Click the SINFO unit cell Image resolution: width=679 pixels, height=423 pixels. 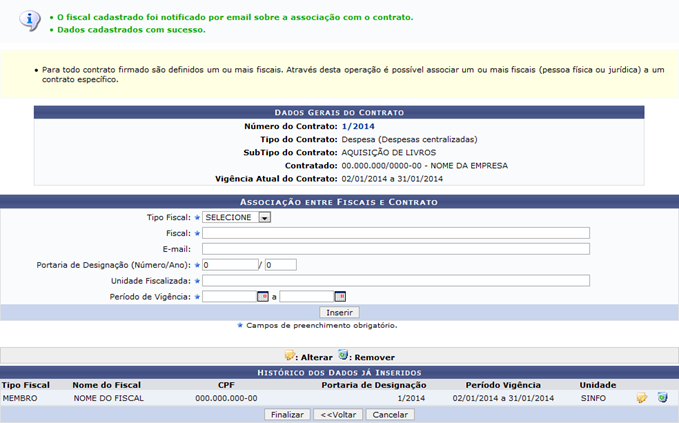(593, 398)
